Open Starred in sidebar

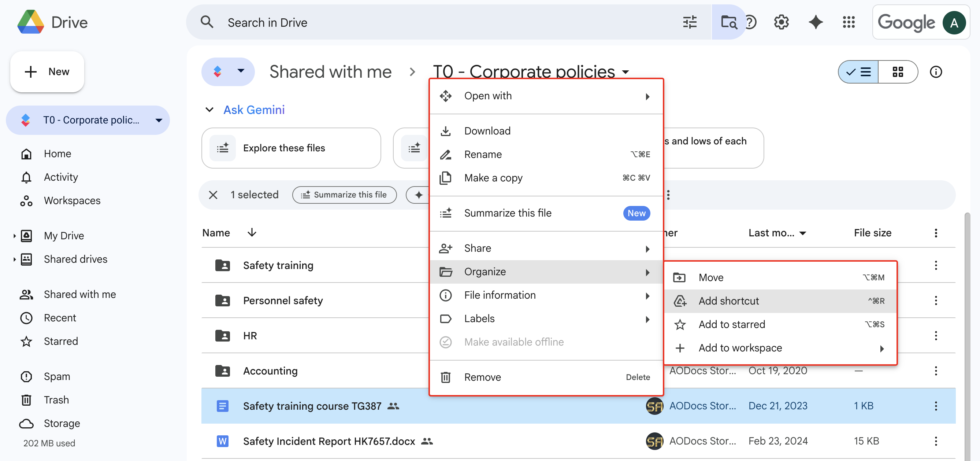[61, 342]
